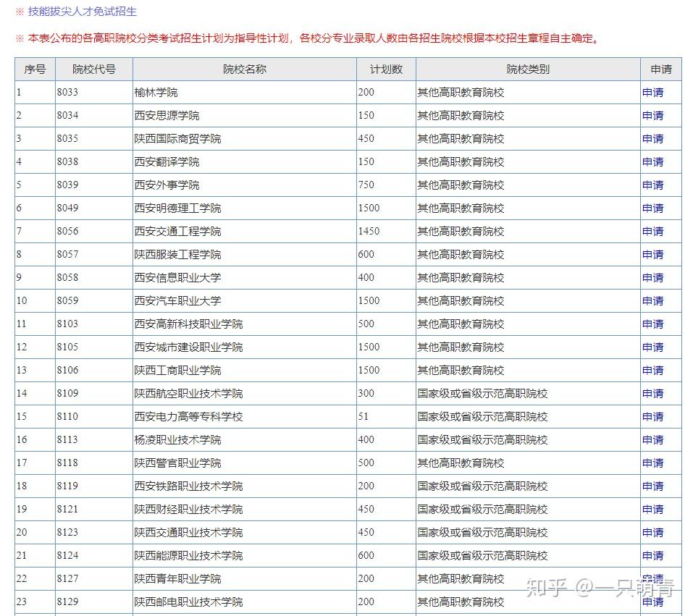Click 申请 in the 西安翻译学院 row
This screenshot has width=693, height=616.
[652, 162]
